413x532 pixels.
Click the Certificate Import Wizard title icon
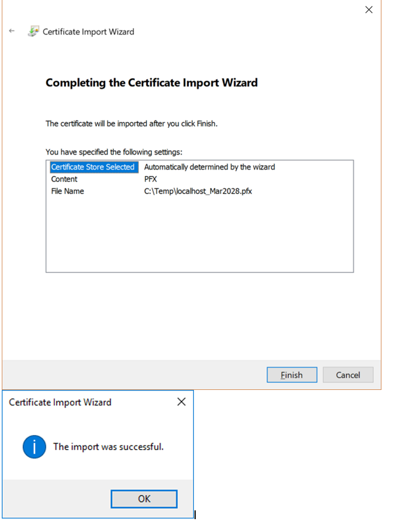[x=33, y=31]
